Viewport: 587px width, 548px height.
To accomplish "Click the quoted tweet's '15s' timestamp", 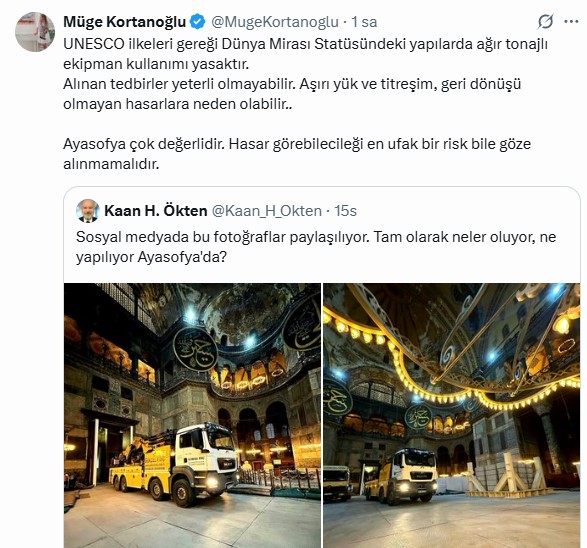I will point(345,211).
